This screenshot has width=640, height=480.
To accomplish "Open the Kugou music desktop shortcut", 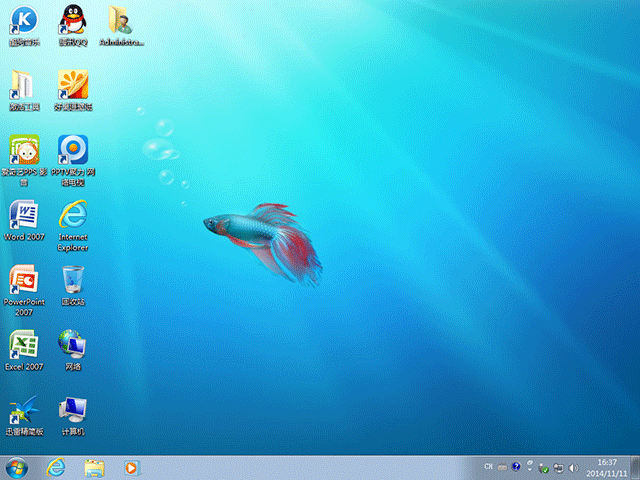I will [x=22, y=19].
